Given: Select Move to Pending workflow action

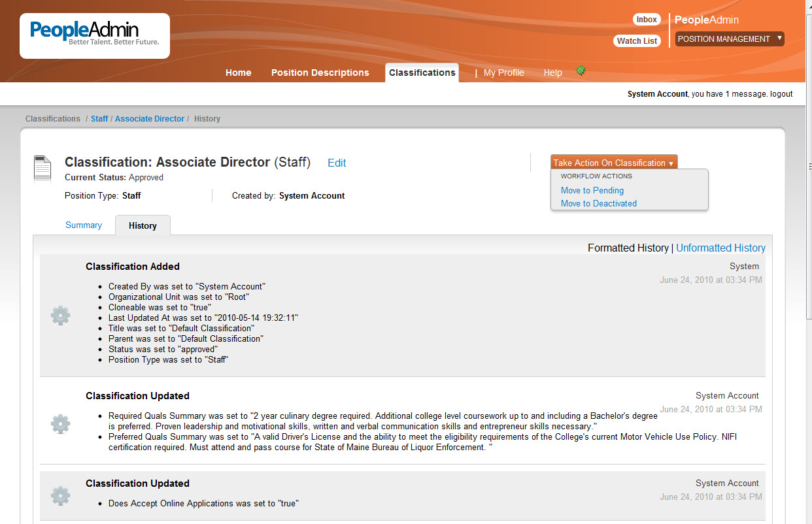Looking at the screenshot, I should (592, 190).
